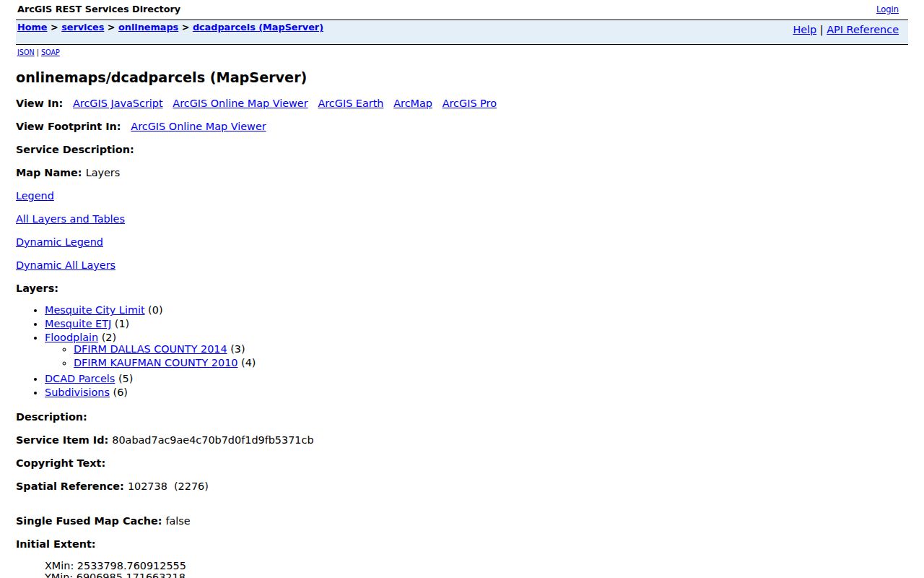Open the SOAP format link

point(51,52)
